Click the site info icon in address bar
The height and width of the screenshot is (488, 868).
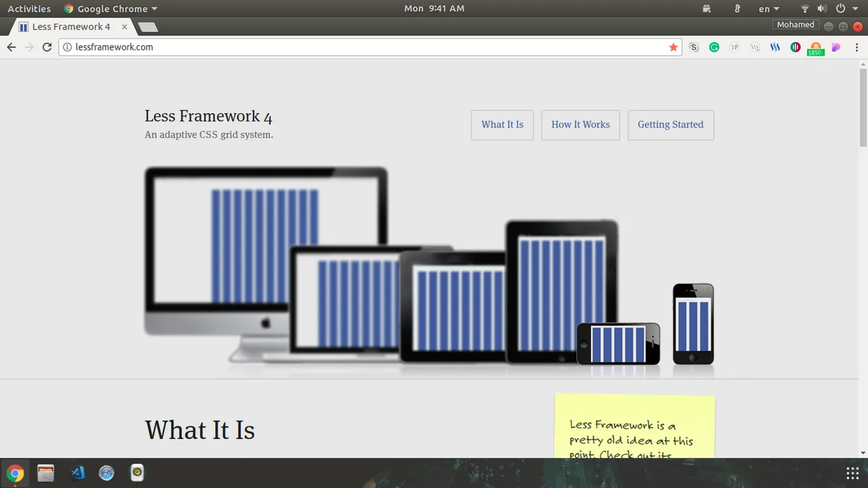67,47
